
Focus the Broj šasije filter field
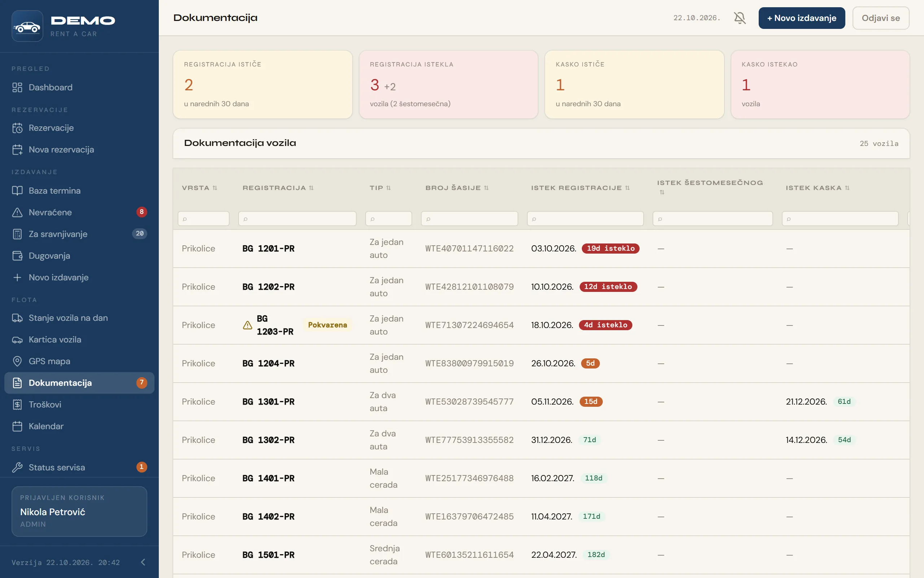point(469,219)
